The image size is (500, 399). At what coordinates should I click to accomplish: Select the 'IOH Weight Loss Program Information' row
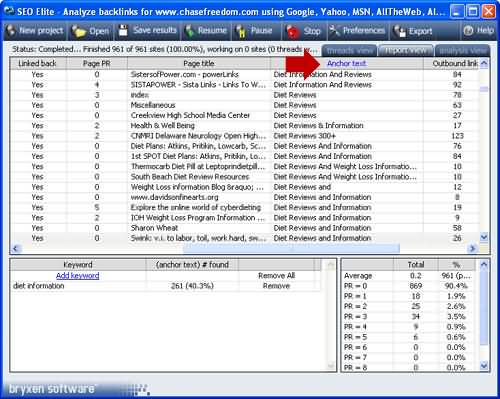click(x=245, y=218)
